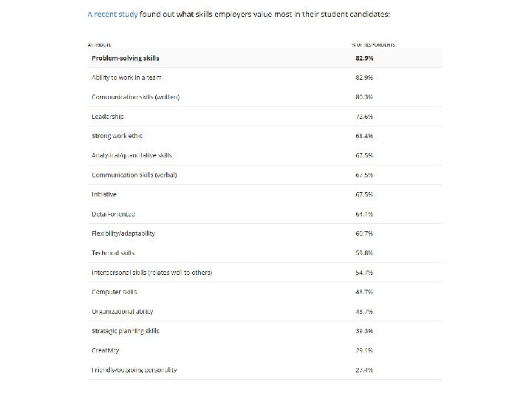
Task: Click the Leadership attribute row
Action: (108, 117)
